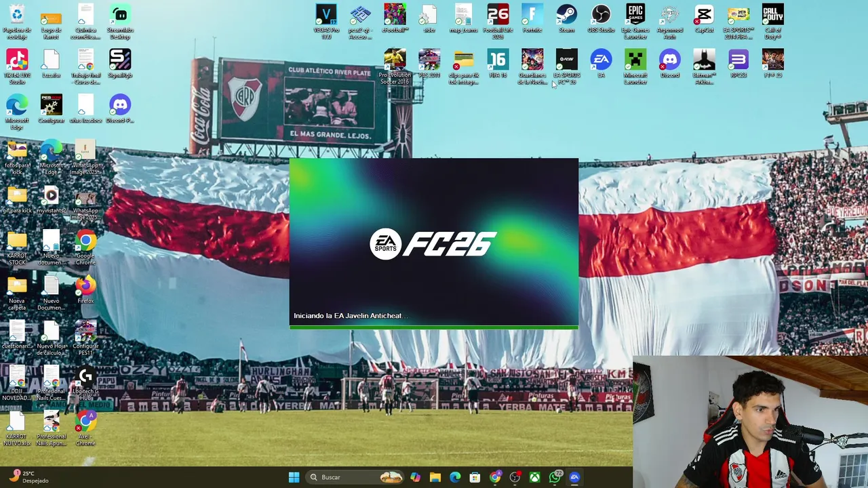Launch Call of Duty shortcut

[x=772, y=22]
